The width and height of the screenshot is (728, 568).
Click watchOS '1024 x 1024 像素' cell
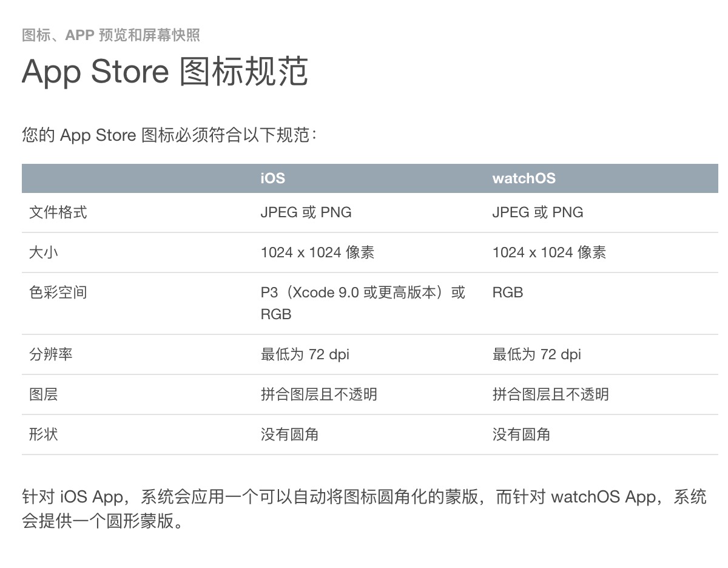click(x=550, y=252)
